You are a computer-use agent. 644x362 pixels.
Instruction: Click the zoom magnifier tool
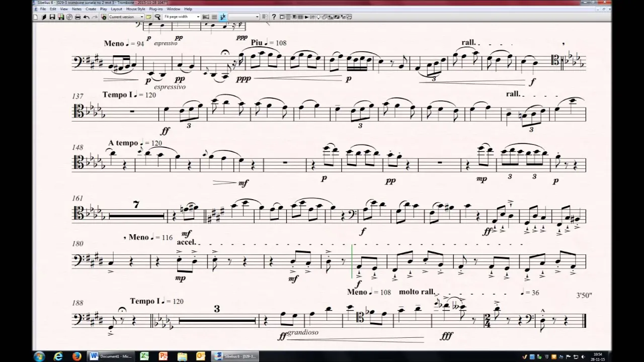(x=157, y=17)
